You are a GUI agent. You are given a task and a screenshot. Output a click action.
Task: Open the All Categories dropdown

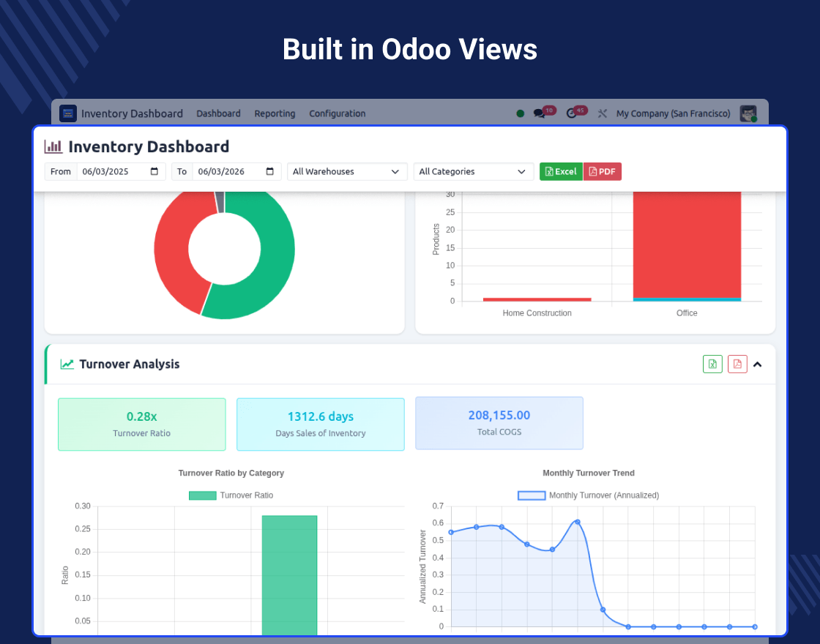473,171
